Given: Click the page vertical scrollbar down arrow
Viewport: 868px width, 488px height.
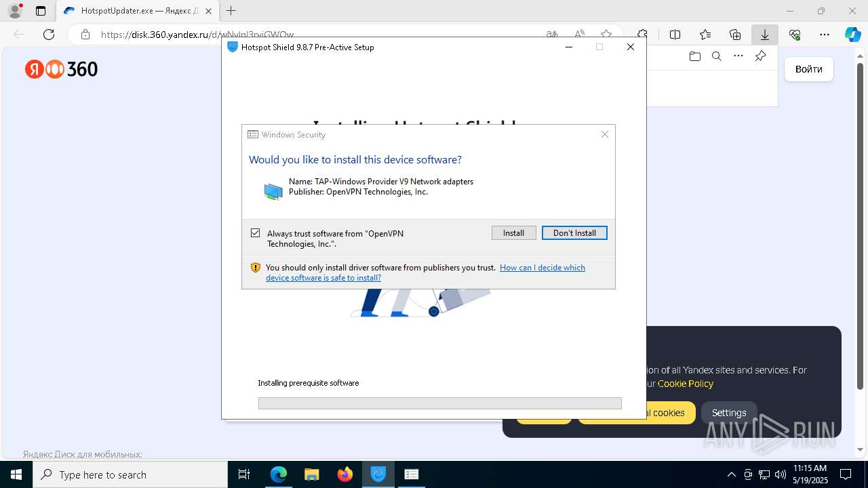Looking at the screenshot, I should pos(862,449).
